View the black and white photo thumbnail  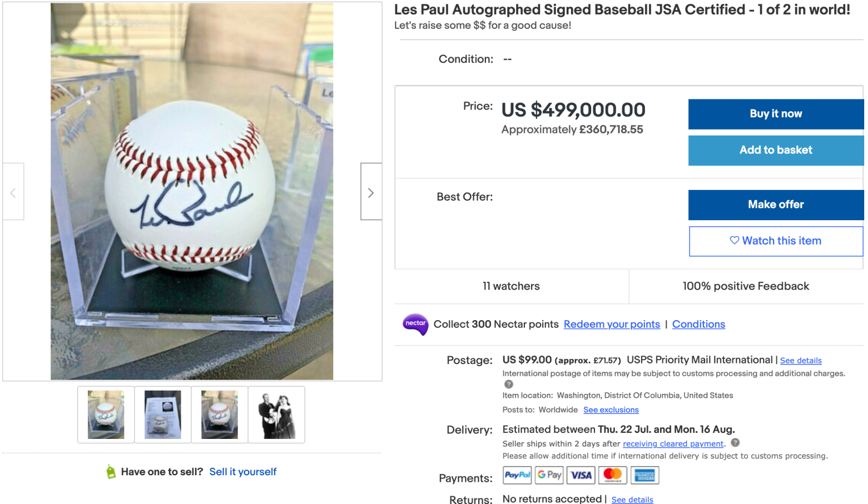click(x=276, y=414)
